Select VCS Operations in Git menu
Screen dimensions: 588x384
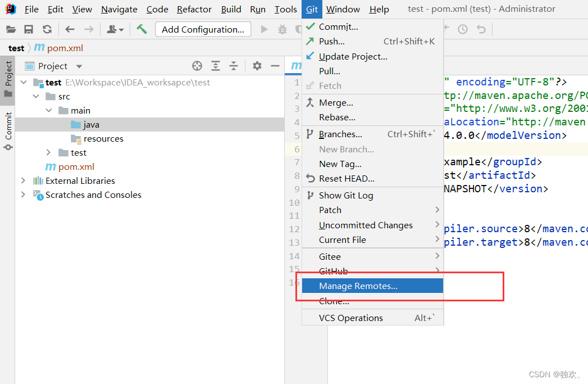coord(372,318)
